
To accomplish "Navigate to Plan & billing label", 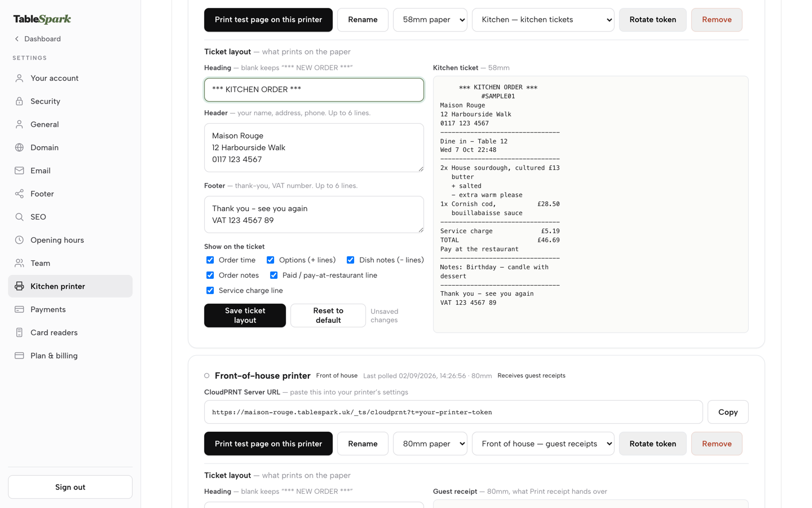I will click(54, 356).
